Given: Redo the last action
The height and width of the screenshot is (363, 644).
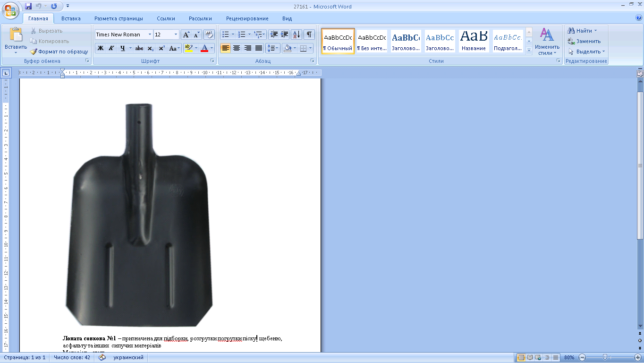Looking at the screenshot, I should click(x=54, y=6).
